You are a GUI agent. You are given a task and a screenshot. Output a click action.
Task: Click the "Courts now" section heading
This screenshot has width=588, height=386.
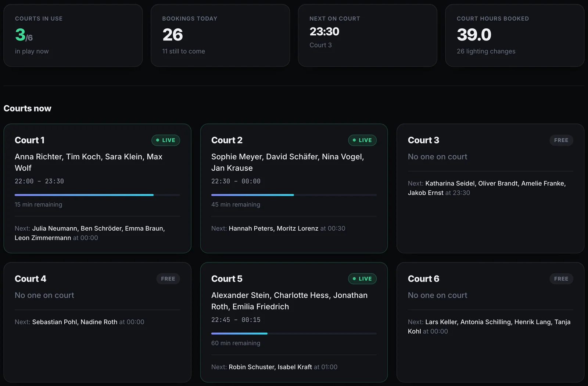pyautogui.click(x=28, y=109)
